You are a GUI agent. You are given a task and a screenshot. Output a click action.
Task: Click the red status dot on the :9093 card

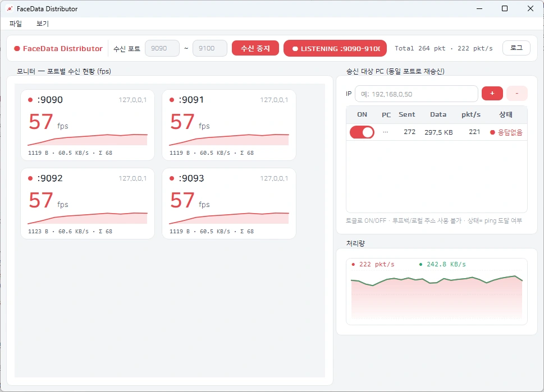click(172, 178)
